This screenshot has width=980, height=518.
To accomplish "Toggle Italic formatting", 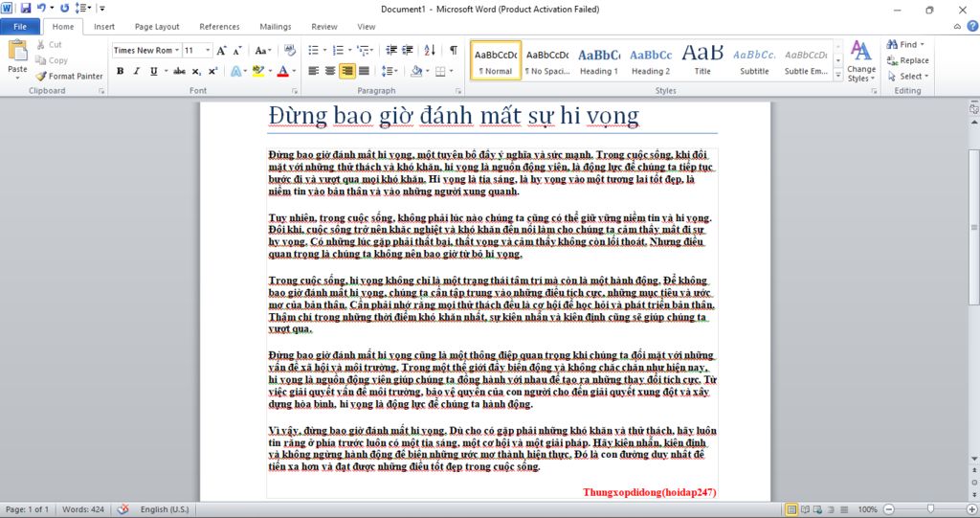I will point(137,71).
